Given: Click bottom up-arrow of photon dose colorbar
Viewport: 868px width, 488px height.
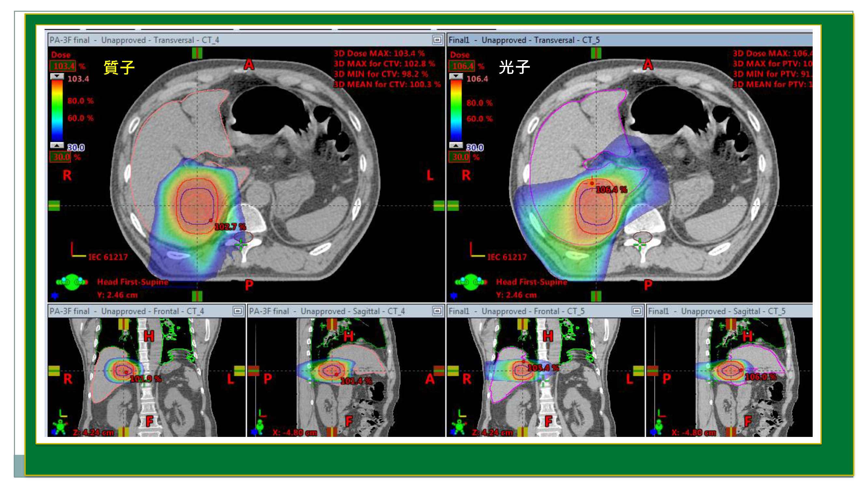Looking at the screenshot, I should (456, 145).
